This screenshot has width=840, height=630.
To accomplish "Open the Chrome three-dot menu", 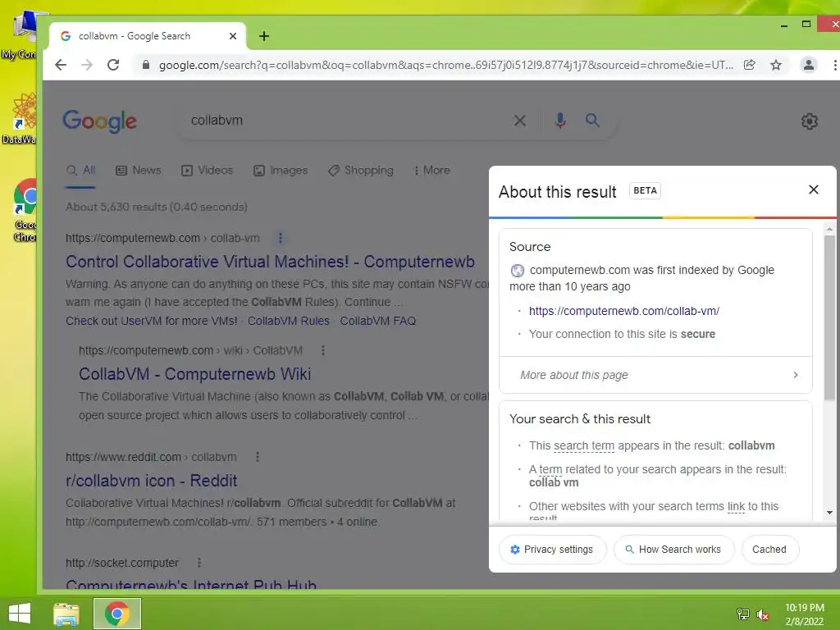I will tap(834, 65).
